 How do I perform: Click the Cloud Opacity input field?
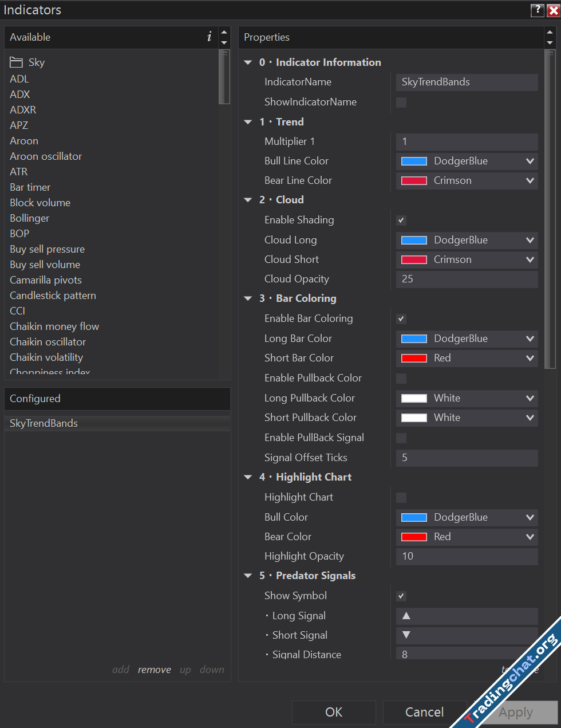pos(467,280)
